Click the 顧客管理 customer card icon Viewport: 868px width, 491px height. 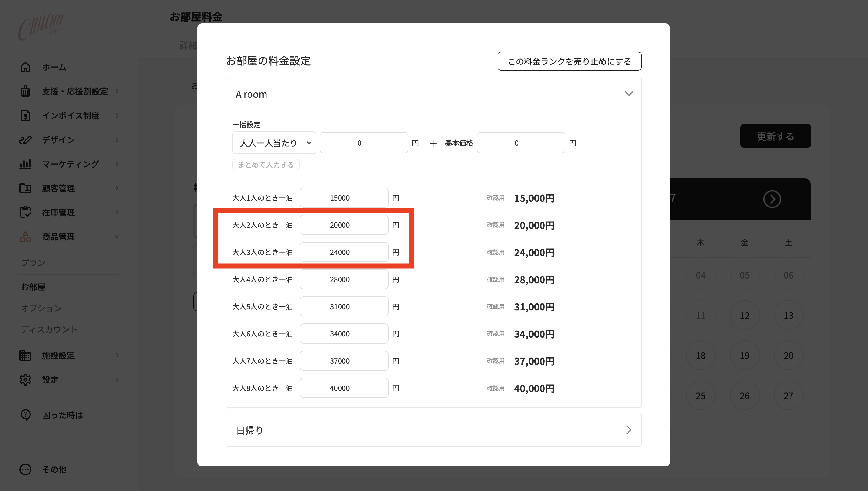pyautogui.click(x=26, y=188)
